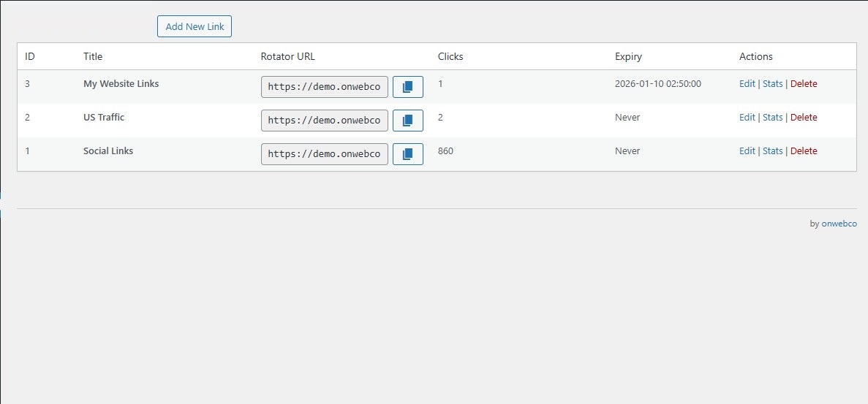The width and height of the screenshot is (868, 404).
Task: Copy rotator URL for US Traffic
Action: pos(408,121)
